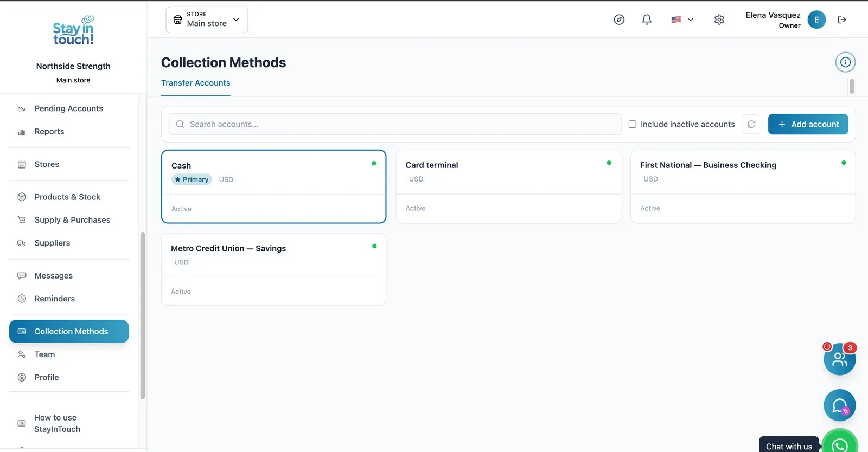The width and height of the screenshot is (868, 452).
Task: Open the WhatsApp chat bubble
Action: (840, 443)
